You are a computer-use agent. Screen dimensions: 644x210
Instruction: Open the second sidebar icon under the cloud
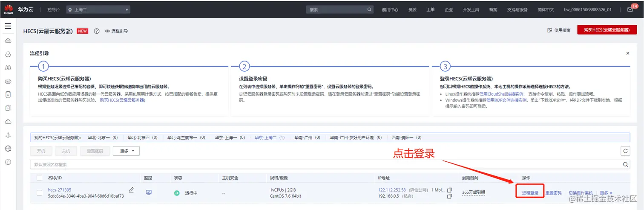pos(8,54)
